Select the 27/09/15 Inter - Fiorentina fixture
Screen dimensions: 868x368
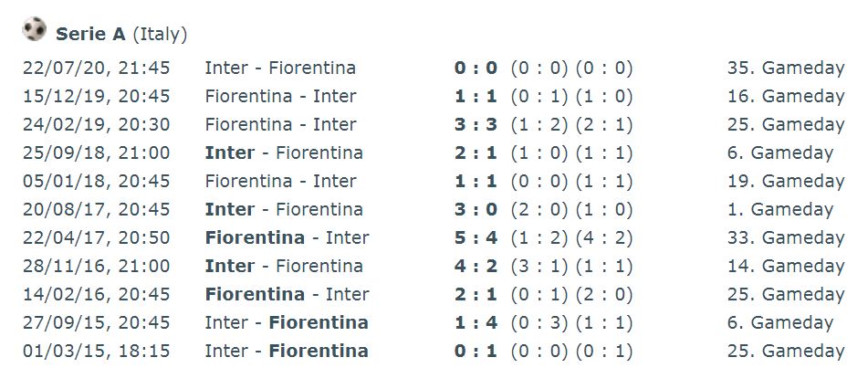click(287, 322)
